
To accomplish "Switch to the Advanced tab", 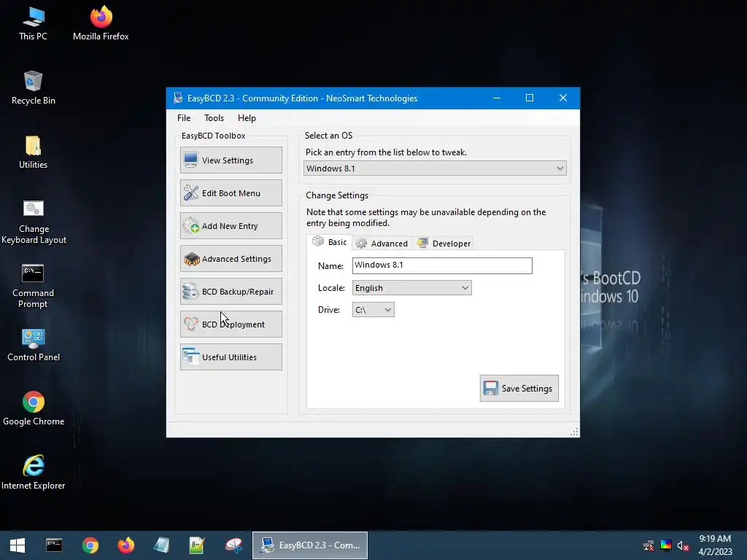I will 382,244.
